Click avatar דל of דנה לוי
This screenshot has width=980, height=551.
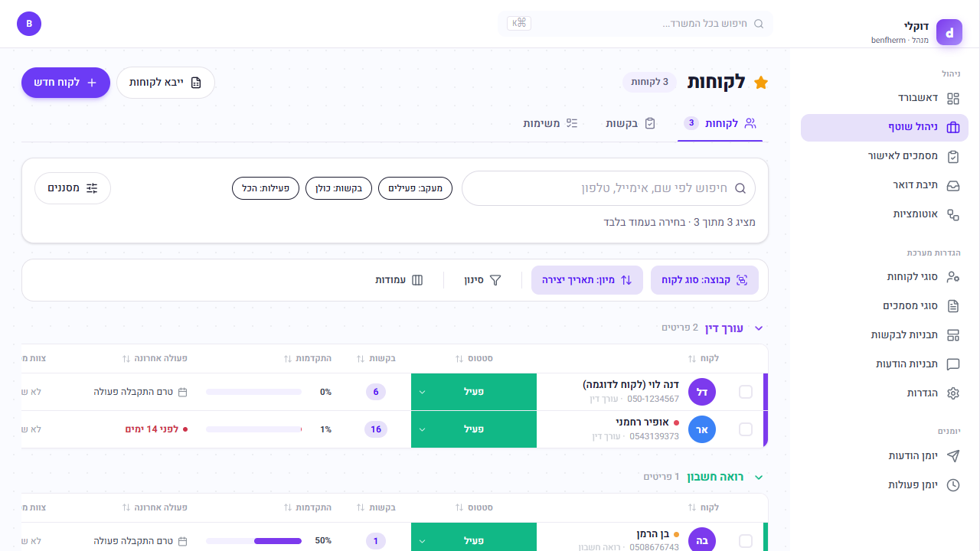(702, 392)
